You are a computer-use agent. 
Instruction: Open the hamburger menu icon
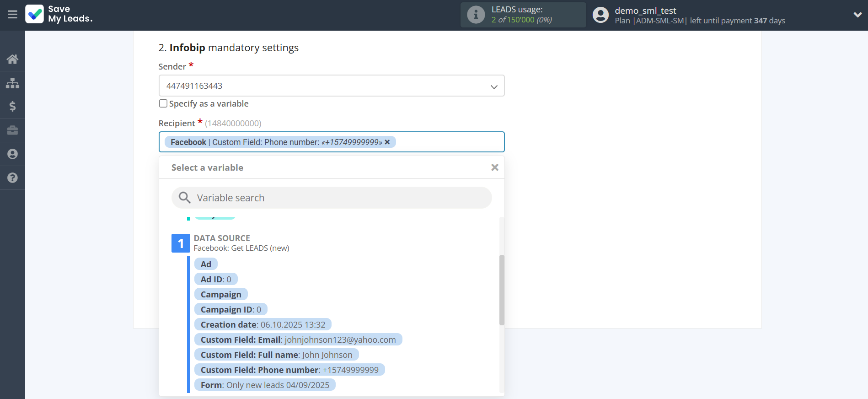pyautogui.click(x=12, y=15)
